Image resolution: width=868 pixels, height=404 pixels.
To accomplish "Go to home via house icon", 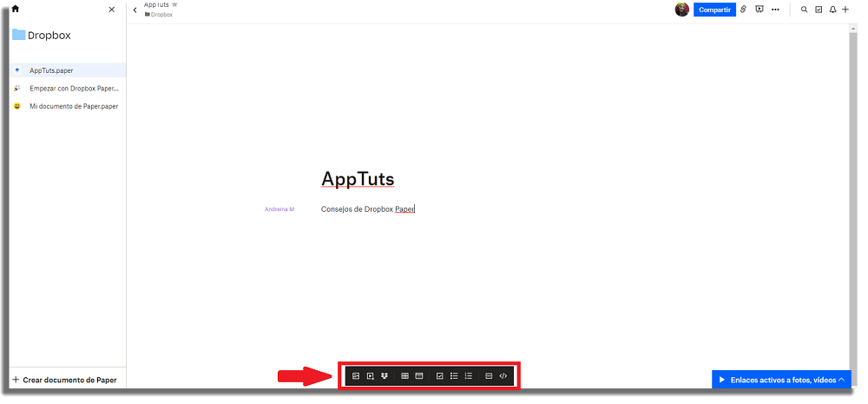I will tap(16, 9).
